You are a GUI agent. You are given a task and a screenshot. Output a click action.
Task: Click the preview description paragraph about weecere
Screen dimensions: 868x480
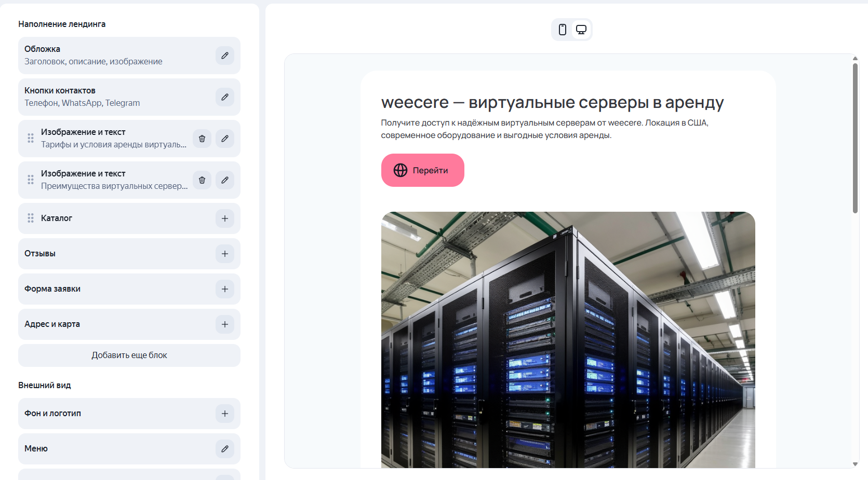point(544,129)
